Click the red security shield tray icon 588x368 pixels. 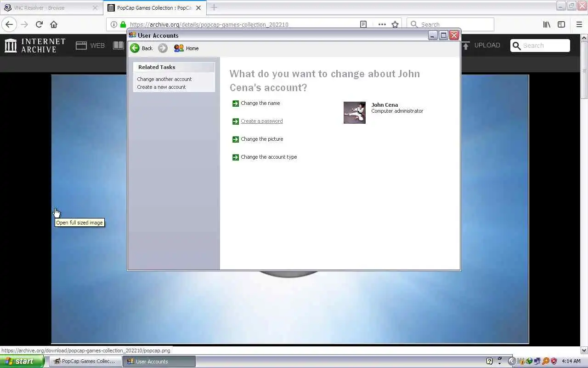554,361
